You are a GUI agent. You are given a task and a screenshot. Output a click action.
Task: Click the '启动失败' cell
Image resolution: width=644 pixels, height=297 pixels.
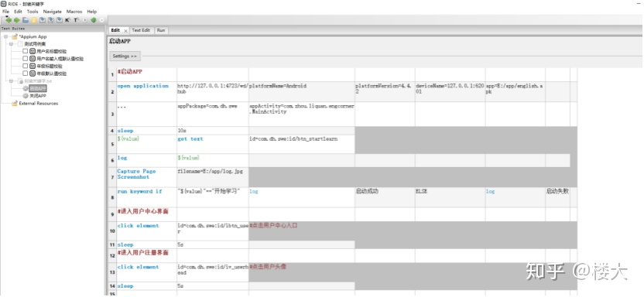click(x=558, y=197)
